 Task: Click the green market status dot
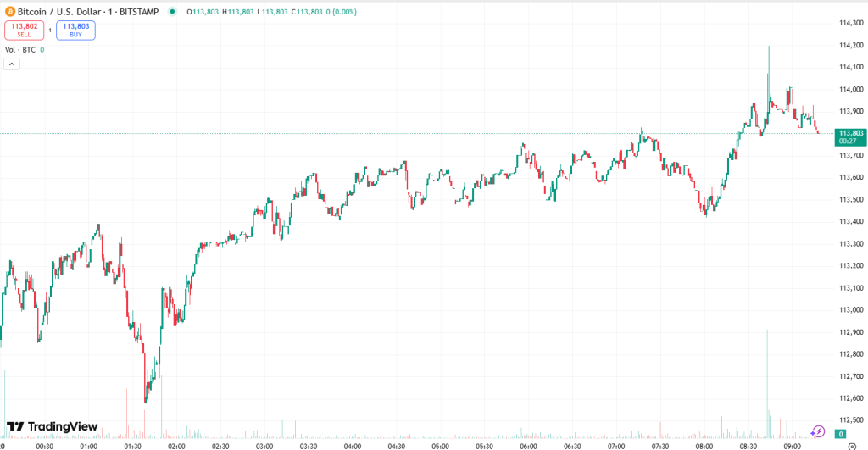173,12
